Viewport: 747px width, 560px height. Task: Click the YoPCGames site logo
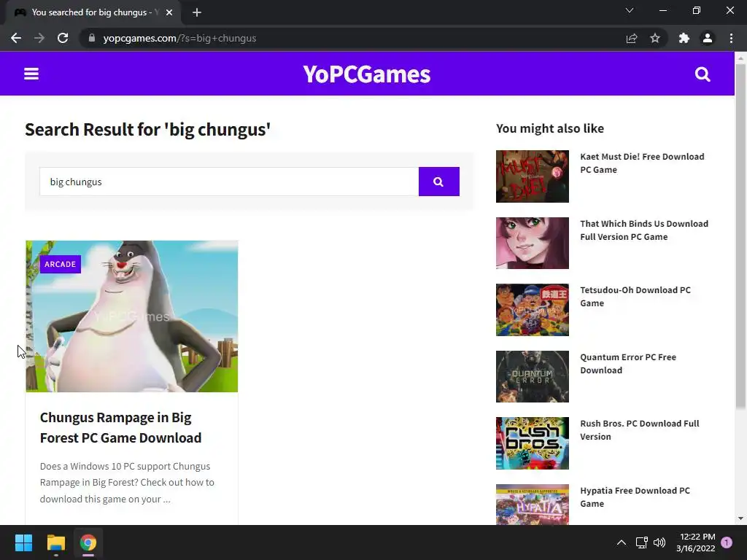pos(367,74)
